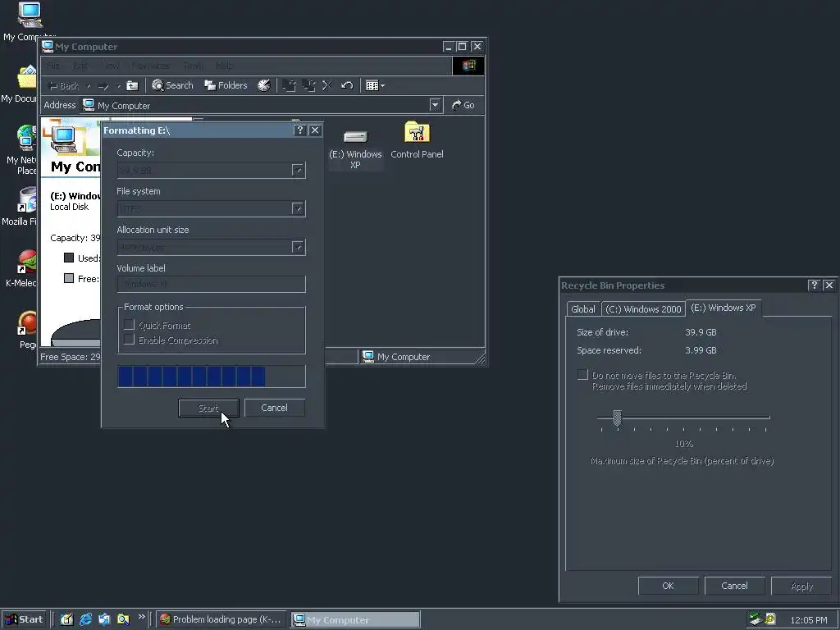Open Control Panel folder icon

[417, 140]
